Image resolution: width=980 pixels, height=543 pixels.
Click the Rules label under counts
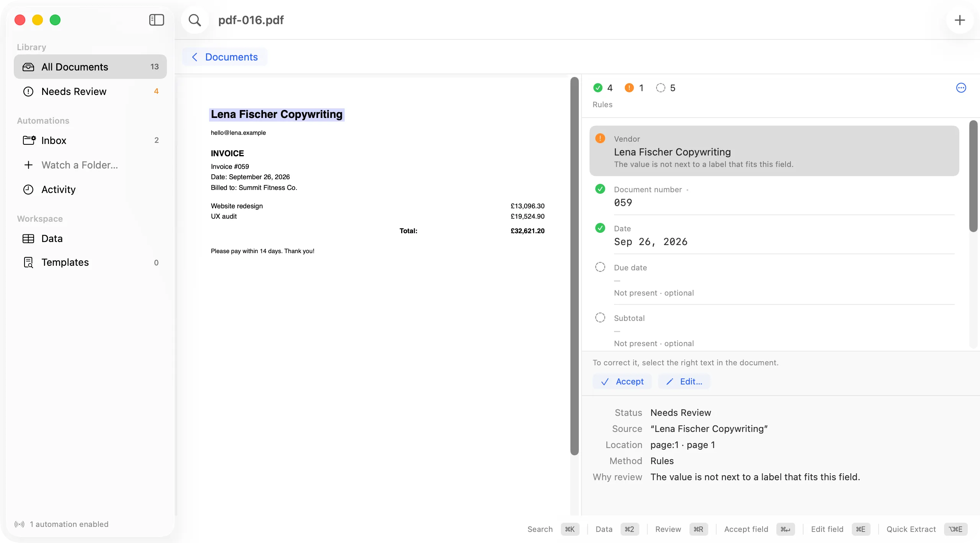(602, 105)
